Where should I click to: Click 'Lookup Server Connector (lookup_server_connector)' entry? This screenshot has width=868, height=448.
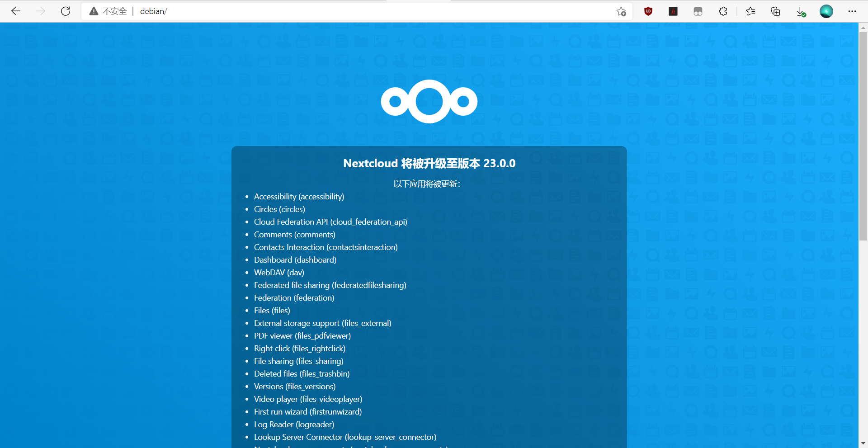[345, 437]
